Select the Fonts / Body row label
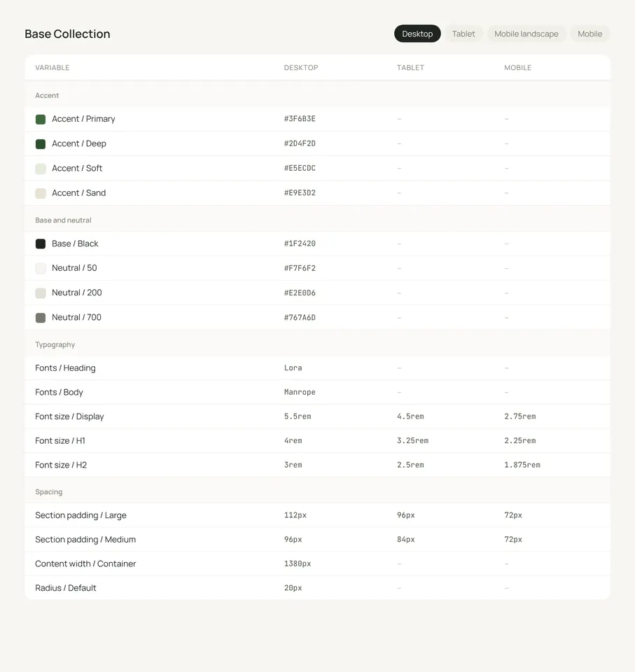Image resolution: width=635 pixels, height=672 pixels. click(60, 392)
